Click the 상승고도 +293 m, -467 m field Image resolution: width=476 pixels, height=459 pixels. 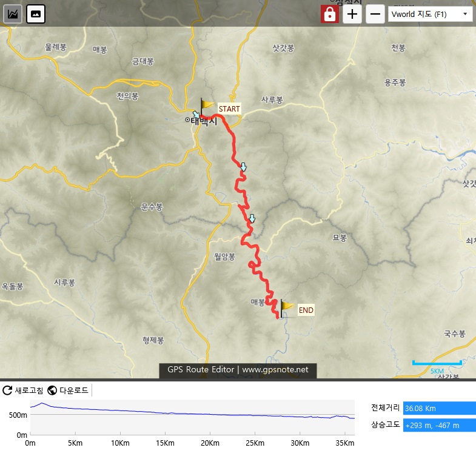439,425
